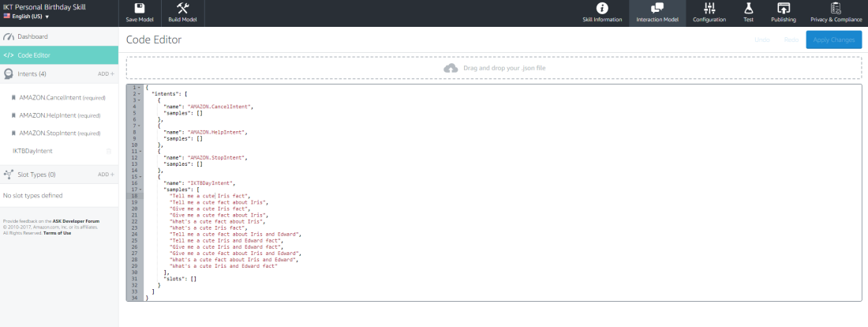Collapse the CancelIntent block fold at line 3

[x=140, y=100]
